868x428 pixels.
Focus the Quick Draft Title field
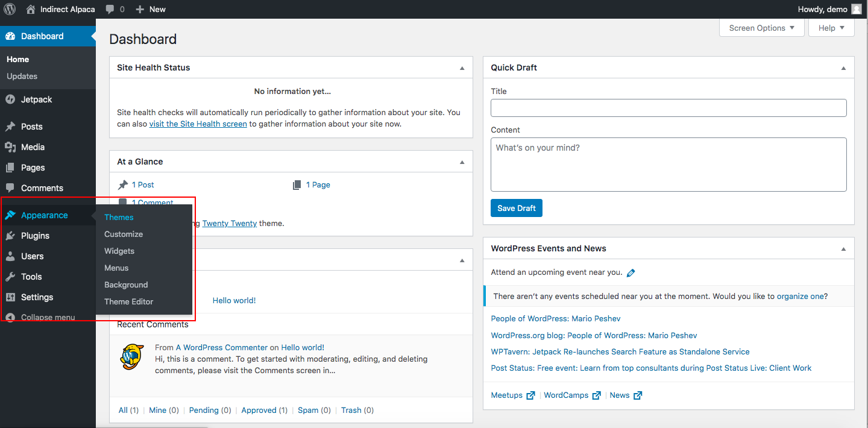tap(668, 108)
